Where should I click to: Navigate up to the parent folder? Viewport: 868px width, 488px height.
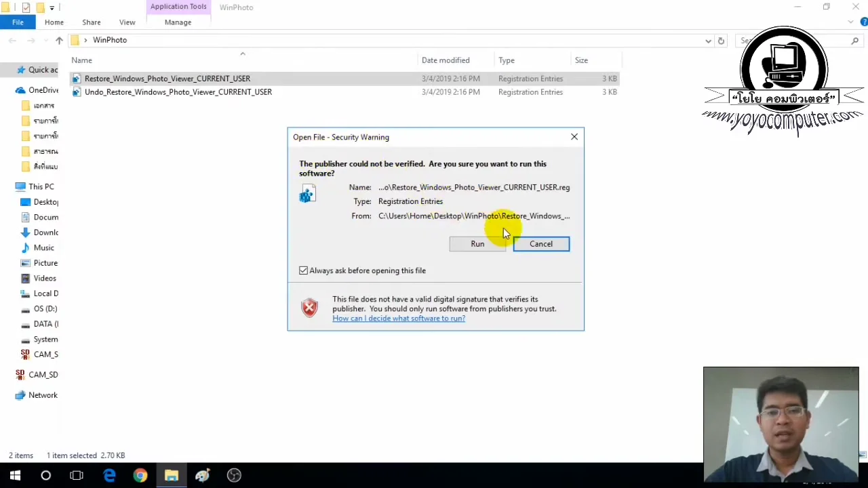click(59, 40)
